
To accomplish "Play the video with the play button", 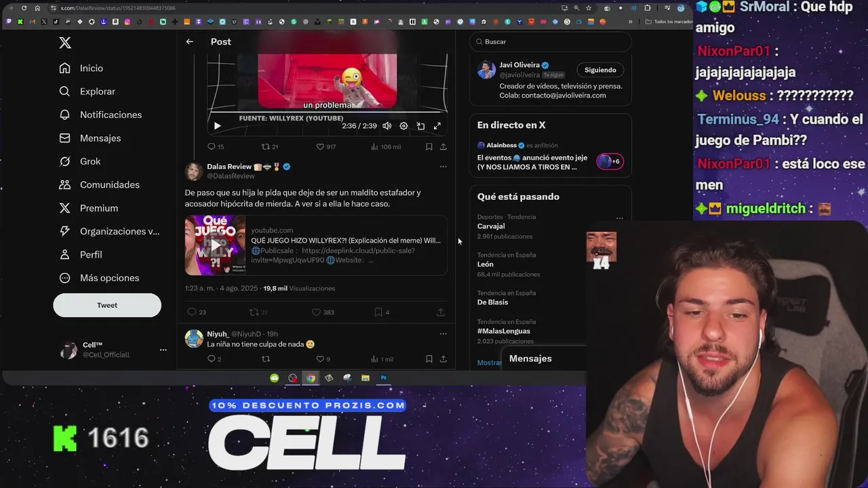I will (217, 126).
